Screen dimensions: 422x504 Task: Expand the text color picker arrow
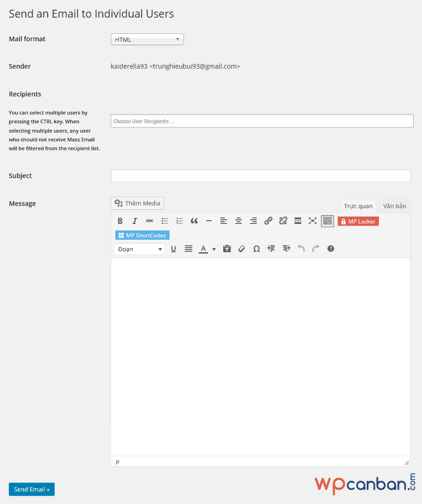214,249
